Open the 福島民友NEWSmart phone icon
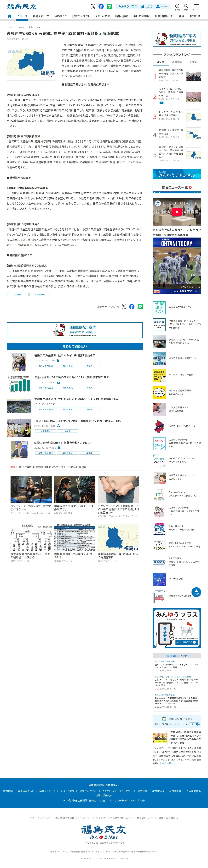Viewport: 208px width, 868px height. click(x=159, y=596)
